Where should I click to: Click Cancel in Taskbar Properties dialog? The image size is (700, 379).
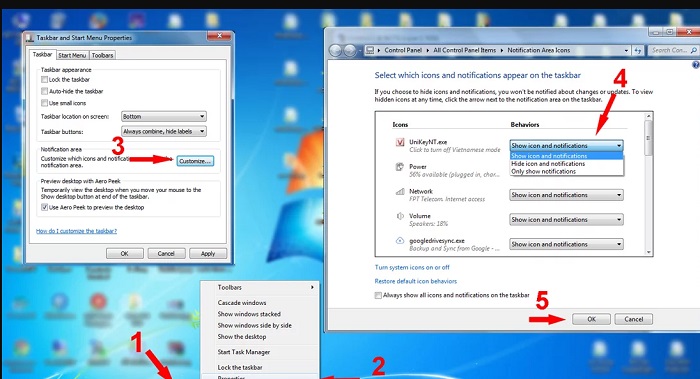(166, 254)
